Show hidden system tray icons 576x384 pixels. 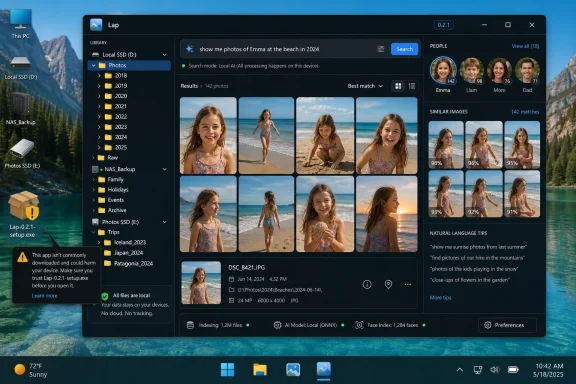click(460, 370)
